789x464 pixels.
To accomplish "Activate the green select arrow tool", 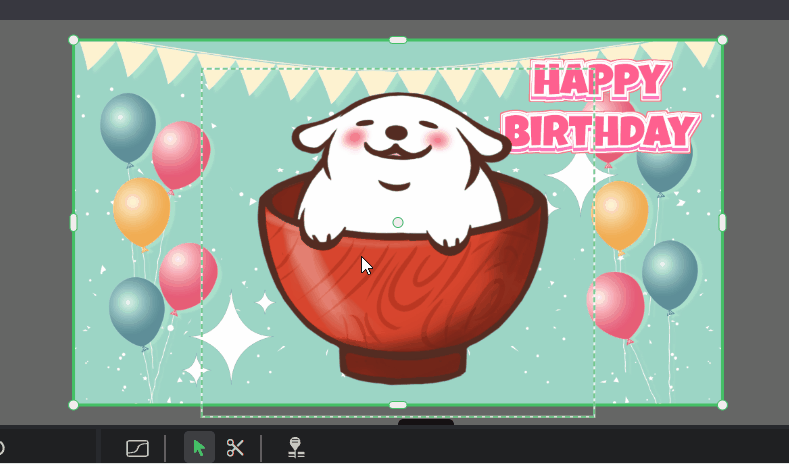I will click(199, 447).
